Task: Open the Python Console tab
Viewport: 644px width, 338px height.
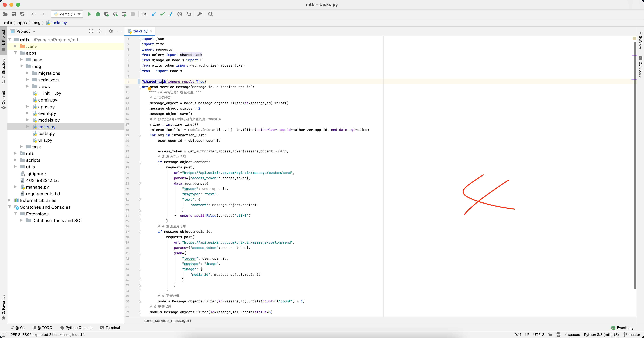Action: click(76, 327)
